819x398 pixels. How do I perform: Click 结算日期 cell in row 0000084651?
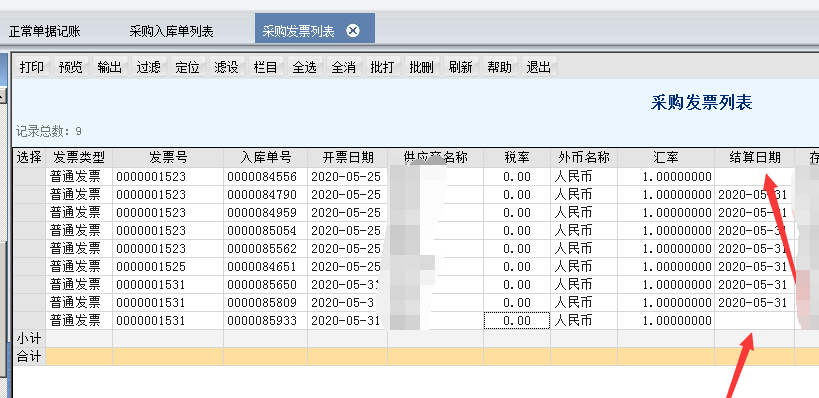(x=755, y=267)
